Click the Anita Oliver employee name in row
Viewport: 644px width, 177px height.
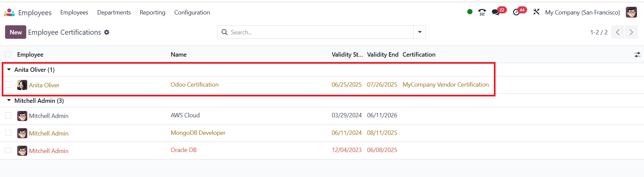44,85
